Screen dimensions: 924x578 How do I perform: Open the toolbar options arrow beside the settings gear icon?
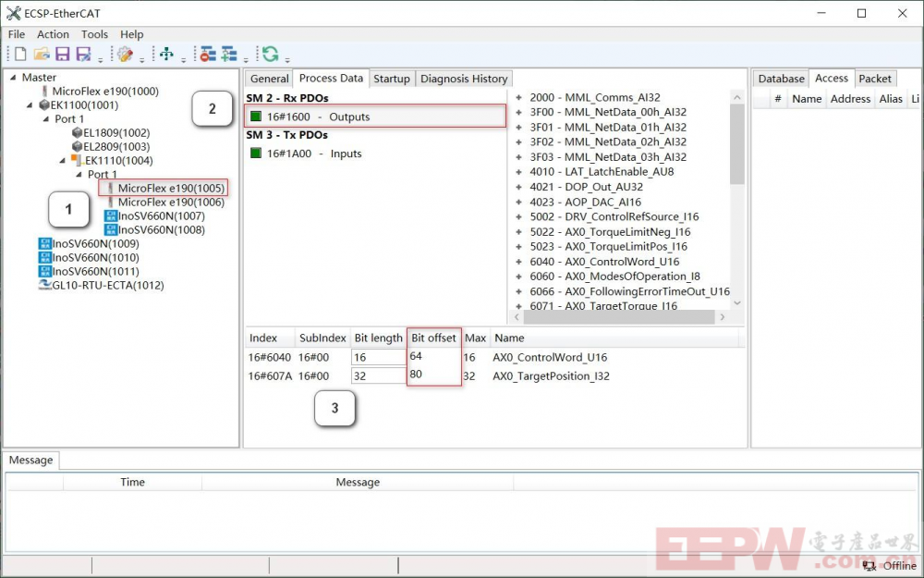point(142,60)
